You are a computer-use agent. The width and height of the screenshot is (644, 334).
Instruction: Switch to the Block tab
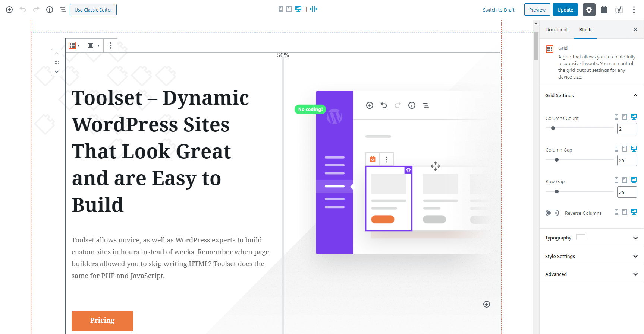coord(585,29)
